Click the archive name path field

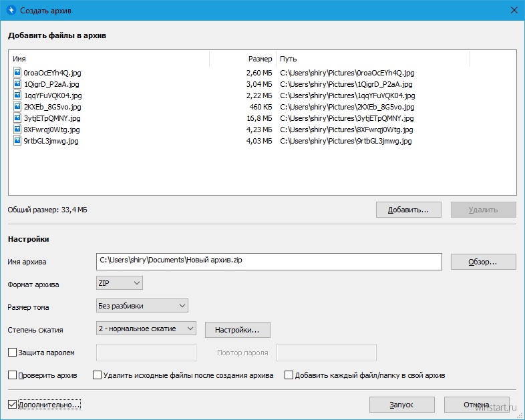[x=269, y=262]
